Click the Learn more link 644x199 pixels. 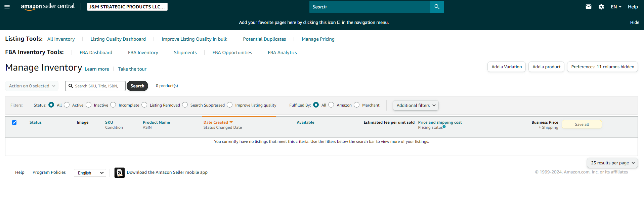click(x=97, y=69)
